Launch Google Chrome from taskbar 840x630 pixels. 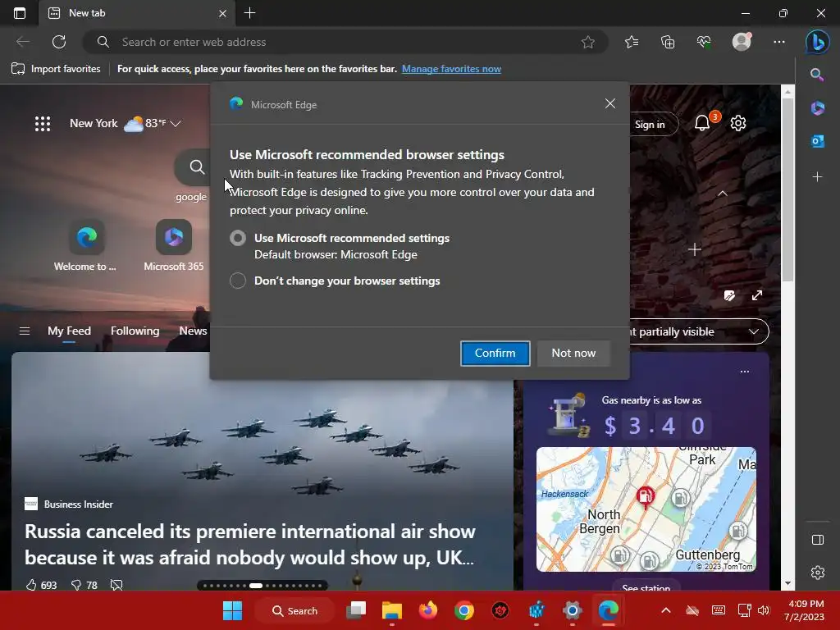[x=464, y=610]
